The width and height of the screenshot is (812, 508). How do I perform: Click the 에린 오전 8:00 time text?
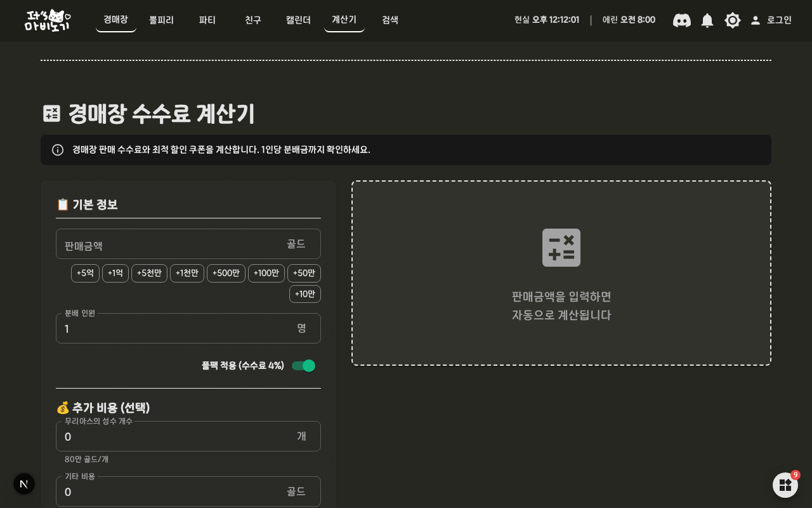(x=629, y=20)
